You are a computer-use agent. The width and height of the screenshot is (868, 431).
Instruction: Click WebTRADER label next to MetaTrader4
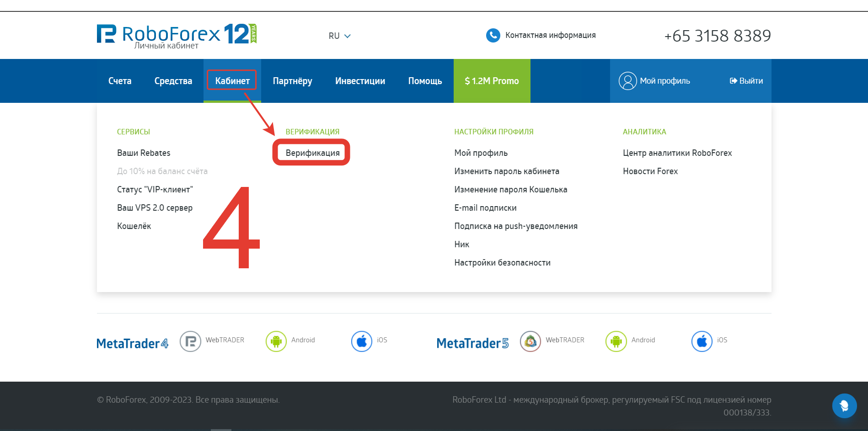(x=225, y=340)
